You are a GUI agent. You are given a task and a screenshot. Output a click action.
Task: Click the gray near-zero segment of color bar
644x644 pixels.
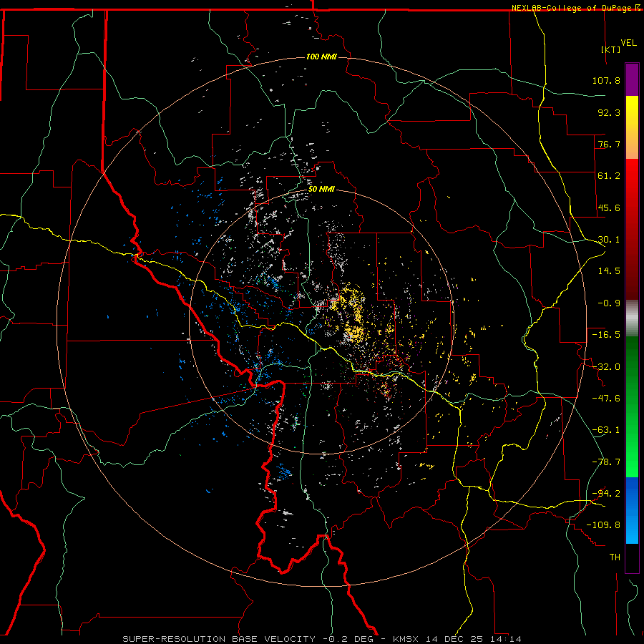pos(632,318)
